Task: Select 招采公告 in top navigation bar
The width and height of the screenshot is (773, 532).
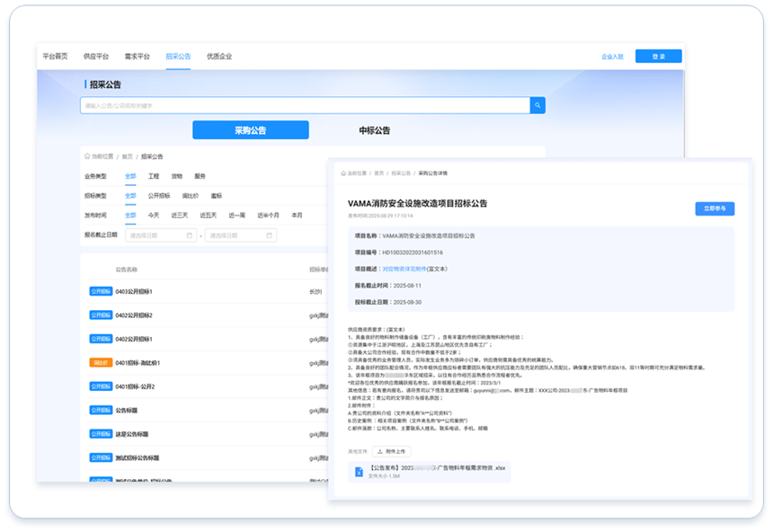Action: point(178,57)
